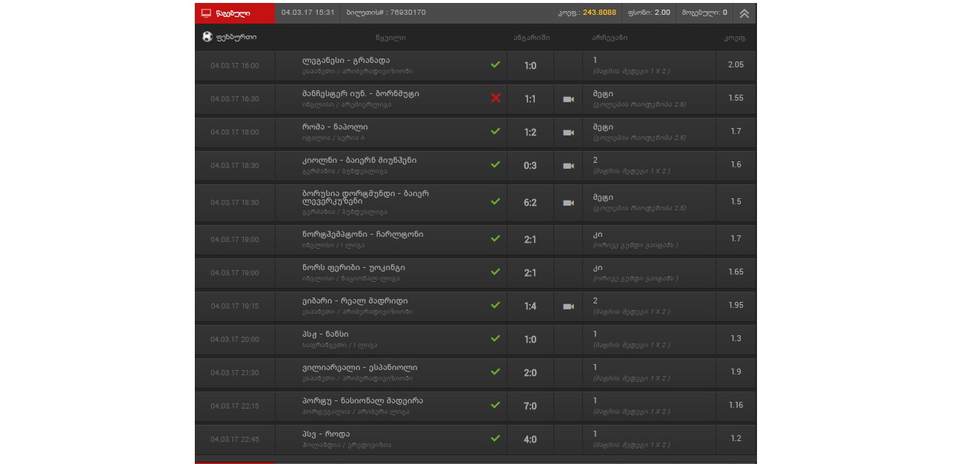The width and height of the screenshot is (980, 464).
Task: Click the 7:0 score cell
Action: coord(530,406)
